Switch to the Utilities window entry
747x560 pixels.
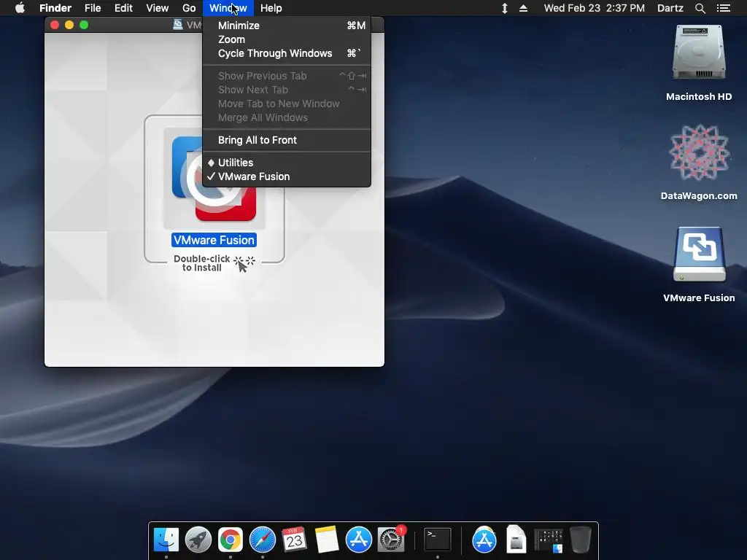click(287, 163)
